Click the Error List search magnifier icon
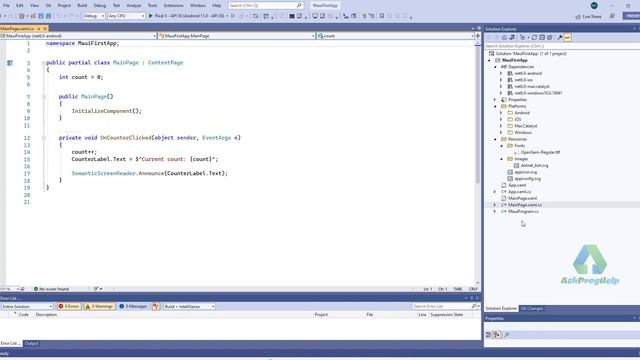The width and height of the screenshot is (640, 360). tap(474, 306)
